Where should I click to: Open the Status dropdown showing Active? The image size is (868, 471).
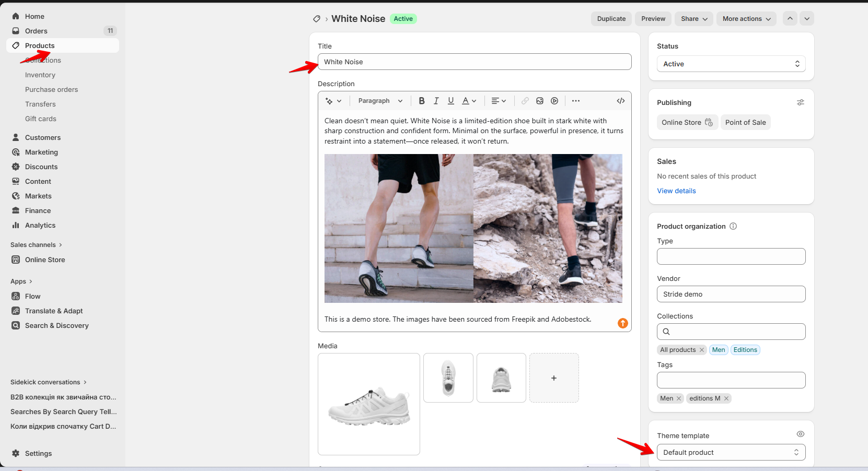click(731, 64)
